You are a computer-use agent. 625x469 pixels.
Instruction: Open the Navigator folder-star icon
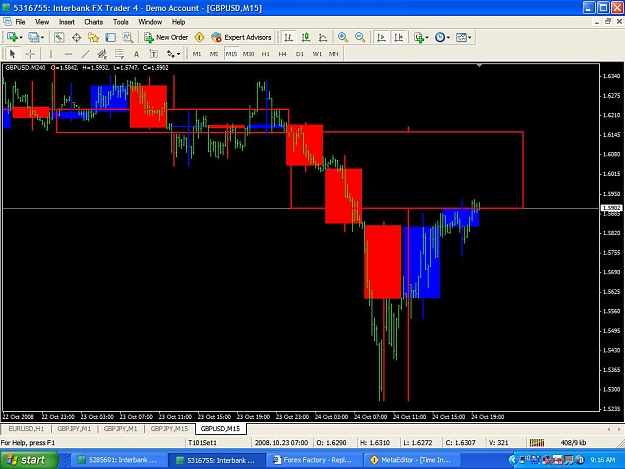tap(93, 37)
